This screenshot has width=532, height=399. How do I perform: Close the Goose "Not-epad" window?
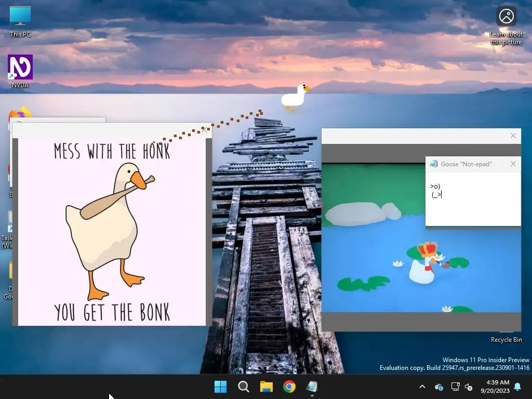tap(513, 164)
